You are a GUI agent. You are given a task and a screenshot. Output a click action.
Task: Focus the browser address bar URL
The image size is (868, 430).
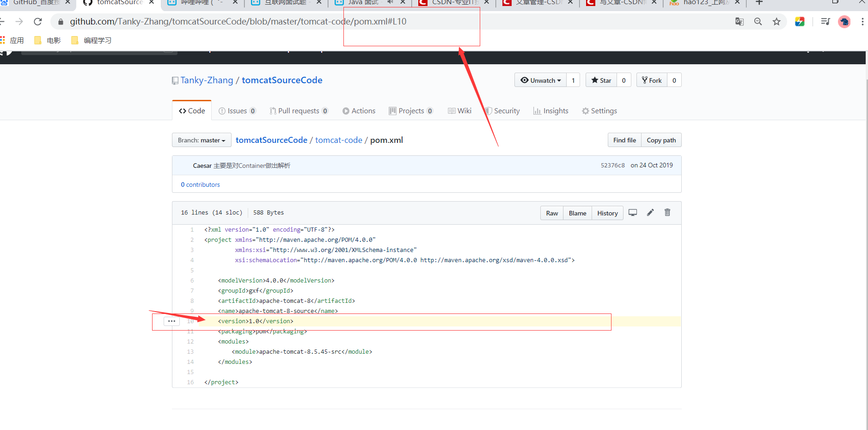pyautogui.click(x=238, y=22)
